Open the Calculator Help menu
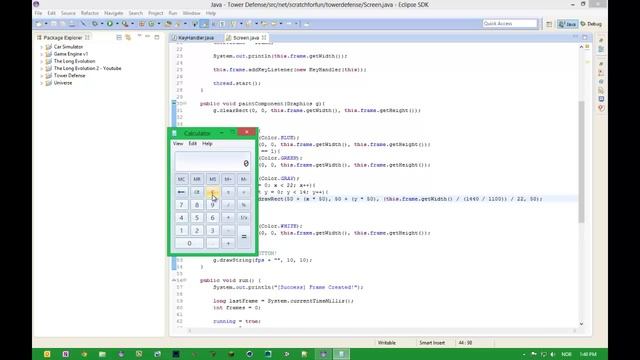 point(207,144)
